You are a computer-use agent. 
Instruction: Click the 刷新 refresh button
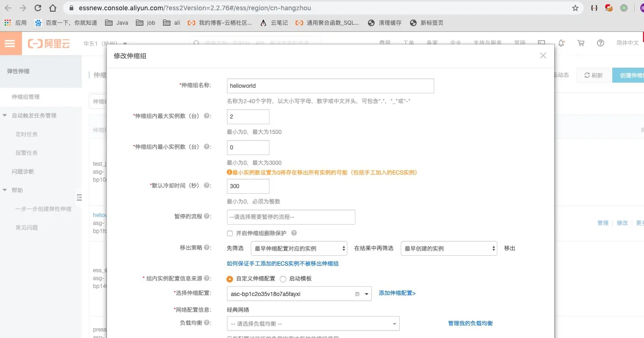[x=593, y=75]
